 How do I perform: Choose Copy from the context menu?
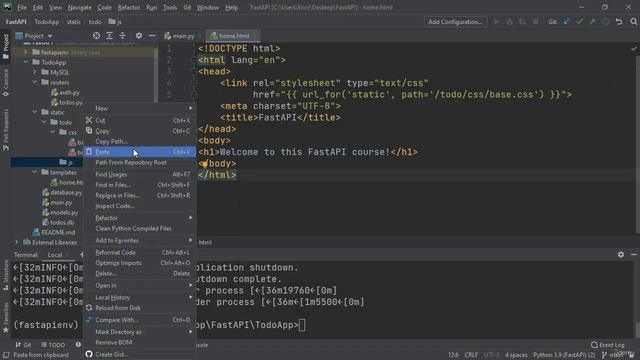pos(140,131)
